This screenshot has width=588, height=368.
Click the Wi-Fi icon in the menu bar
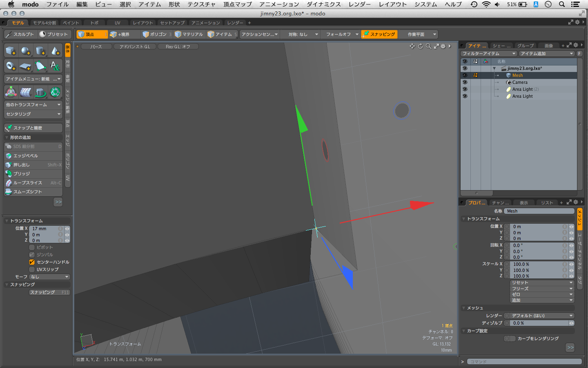tap(486, 4)
